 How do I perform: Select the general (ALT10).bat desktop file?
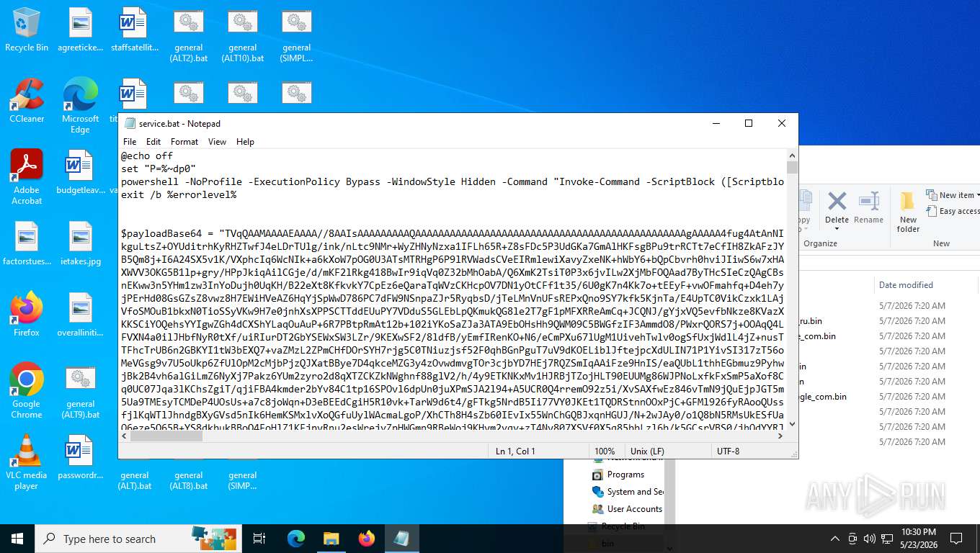[x=243, y=35]
